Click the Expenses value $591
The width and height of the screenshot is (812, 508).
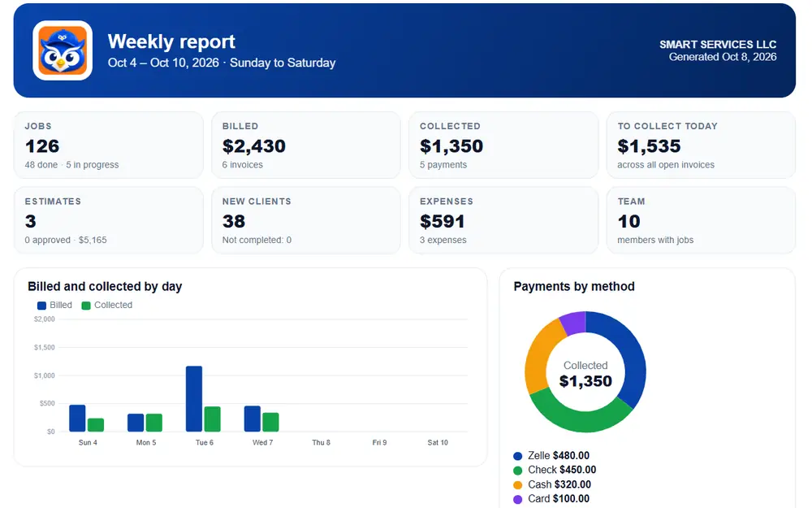click(443, 221)
